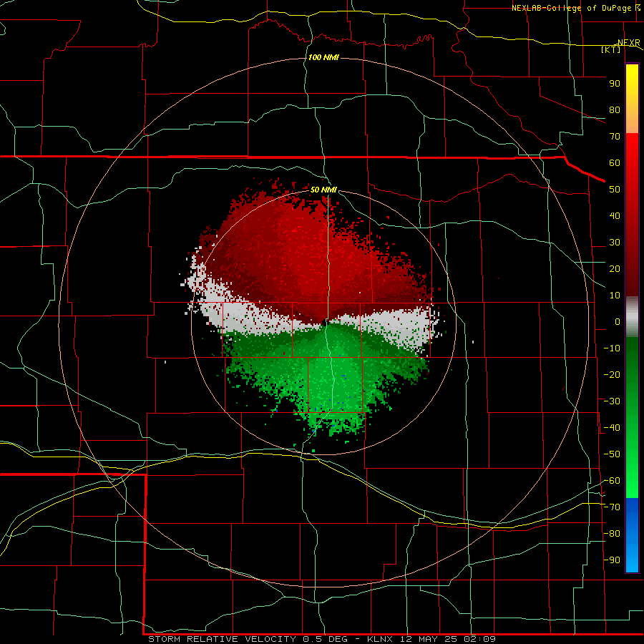The height and width of the screenshot is (644, 644).
Task: Click the 0 value on the velocity scale
Action: click(x=618, y=321)
